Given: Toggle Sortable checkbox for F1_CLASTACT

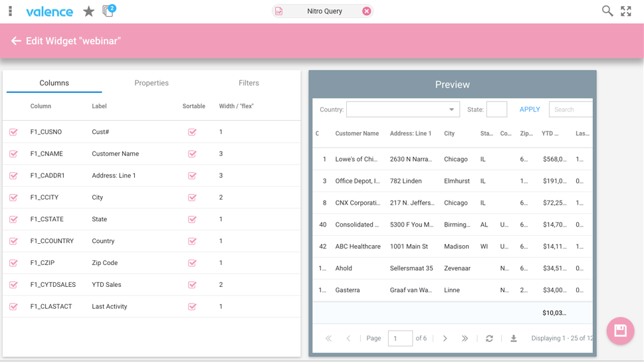Looking at the screenshot, I should (192, 306).
